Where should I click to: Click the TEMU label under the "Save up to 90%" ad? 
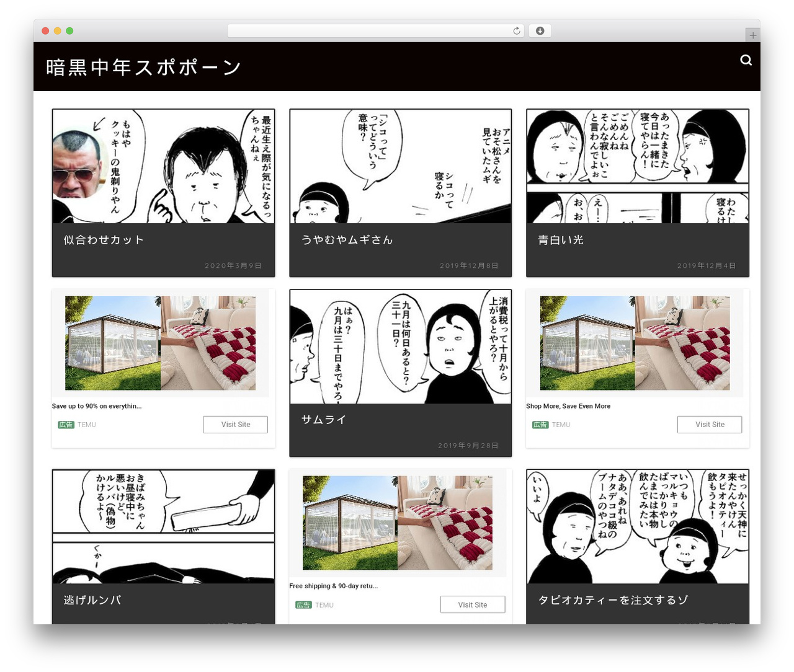(x=87, y=425)
